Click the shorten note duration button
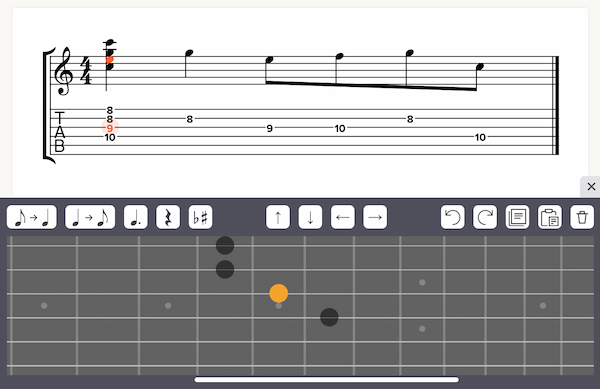Image resolution: width=600 pixels, height=389 pixels. click(90, 217)
